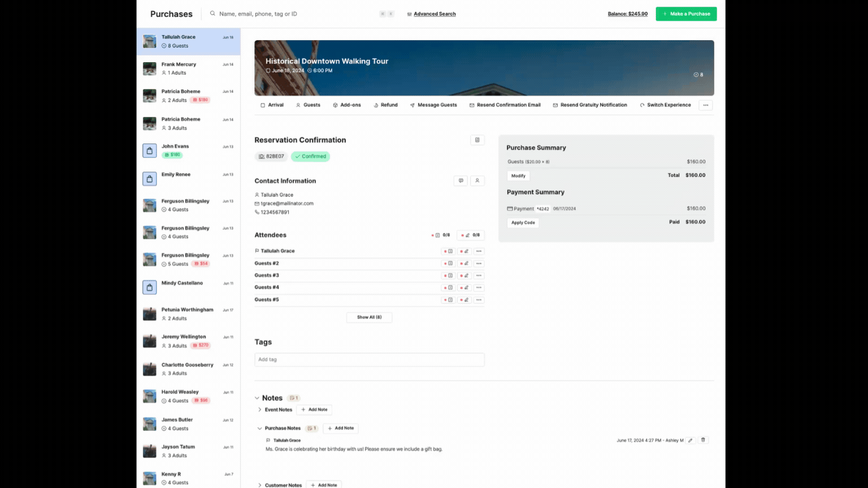The height and width of the screenshot is (488, 868).
Task: Collapse the Purchase Notes section
Action: 260,428
